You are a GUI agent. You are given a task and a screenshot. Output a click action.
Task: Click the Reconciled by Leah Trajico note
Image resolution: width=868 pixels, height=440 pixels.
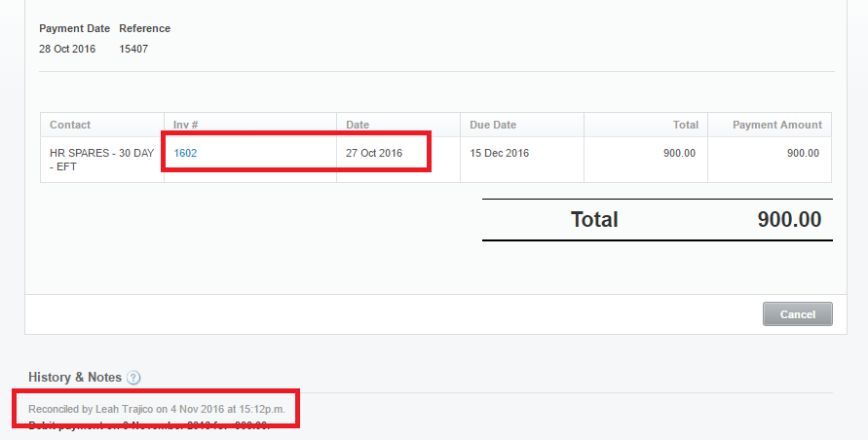[x=157, y=409]
